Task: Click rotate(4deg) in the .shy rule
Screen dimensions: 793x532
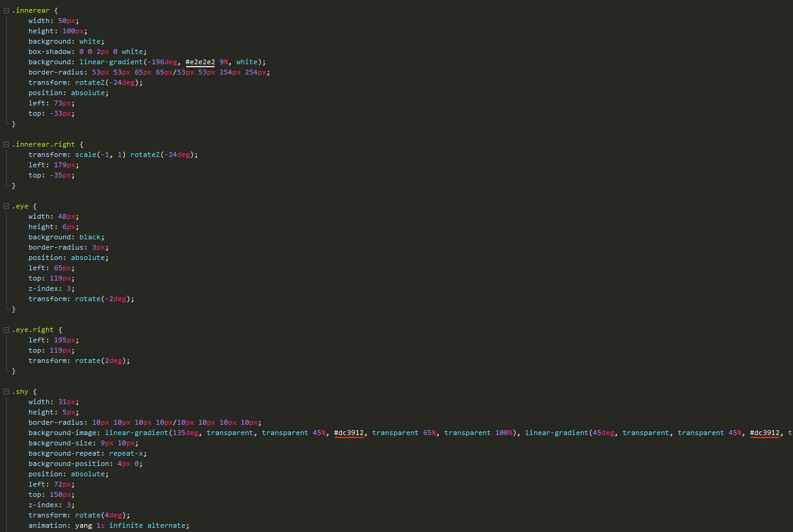Action: 102,515
